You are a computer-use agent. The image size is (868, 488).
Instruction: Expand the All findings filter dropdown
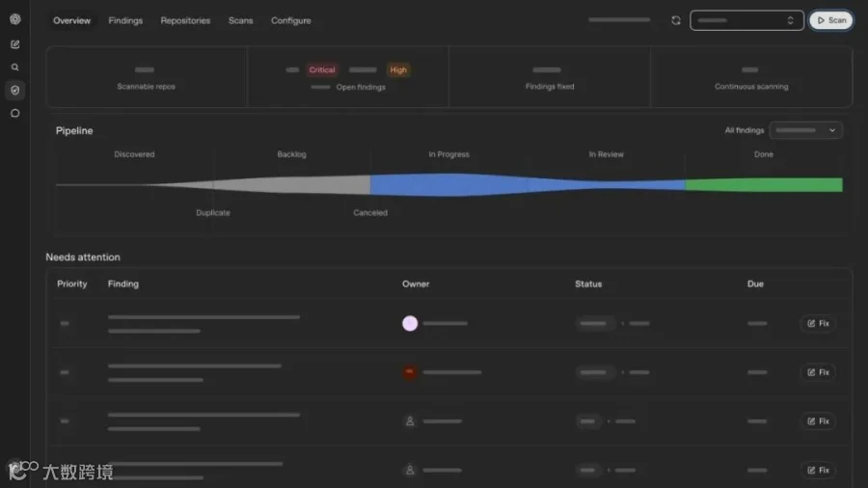(805, 130)
